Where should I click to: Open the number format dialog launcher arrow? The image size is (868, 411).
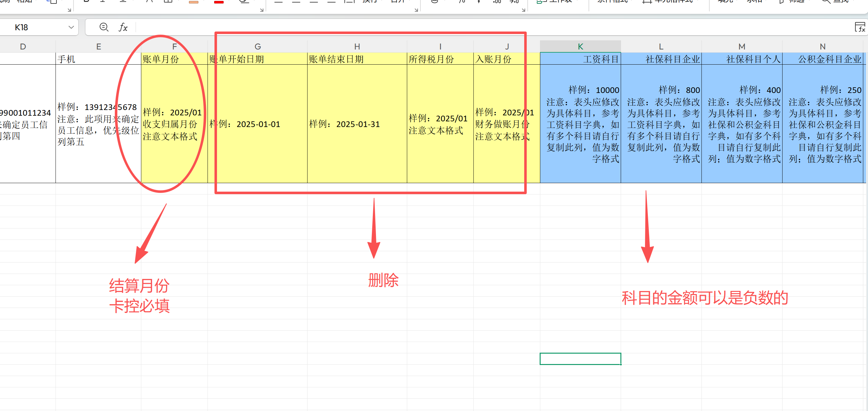(523, 10)
